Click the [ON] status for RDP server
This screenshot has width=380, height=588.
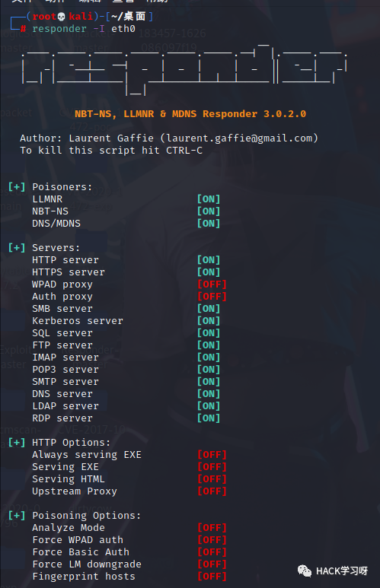pyautogui.click(x=209, y=418)
